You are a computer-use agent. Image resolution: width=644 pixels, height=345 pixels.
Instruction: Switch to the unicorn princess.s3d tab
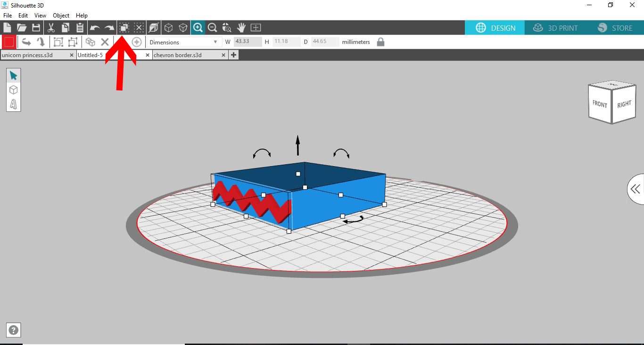point(38,55)
